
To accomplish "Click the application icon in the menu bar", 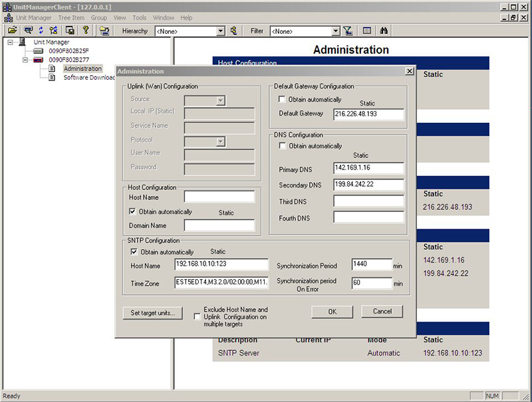I will click(9, 18).
